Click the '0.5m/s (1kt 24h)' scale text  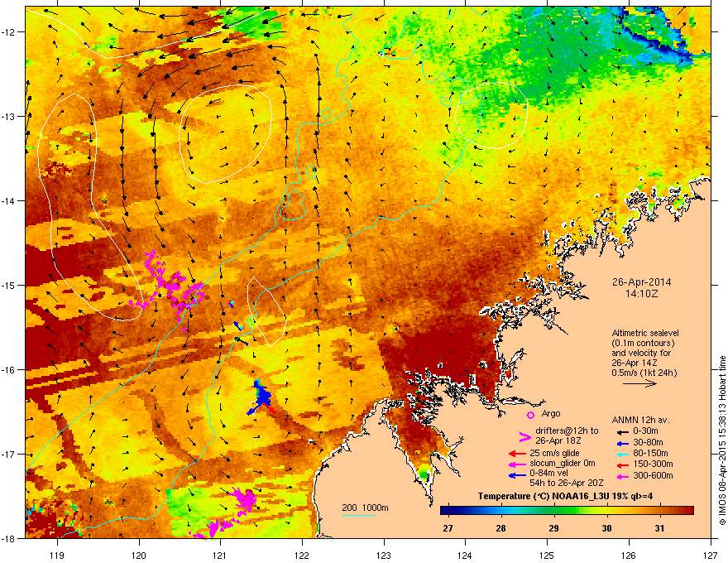pos(644,373)
